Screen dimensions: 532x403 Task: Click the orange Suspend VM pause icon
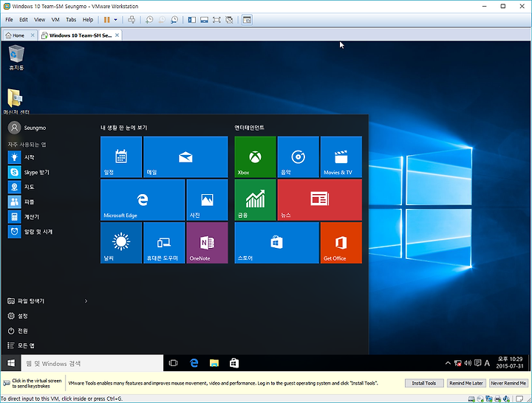[x=106, y=20]
